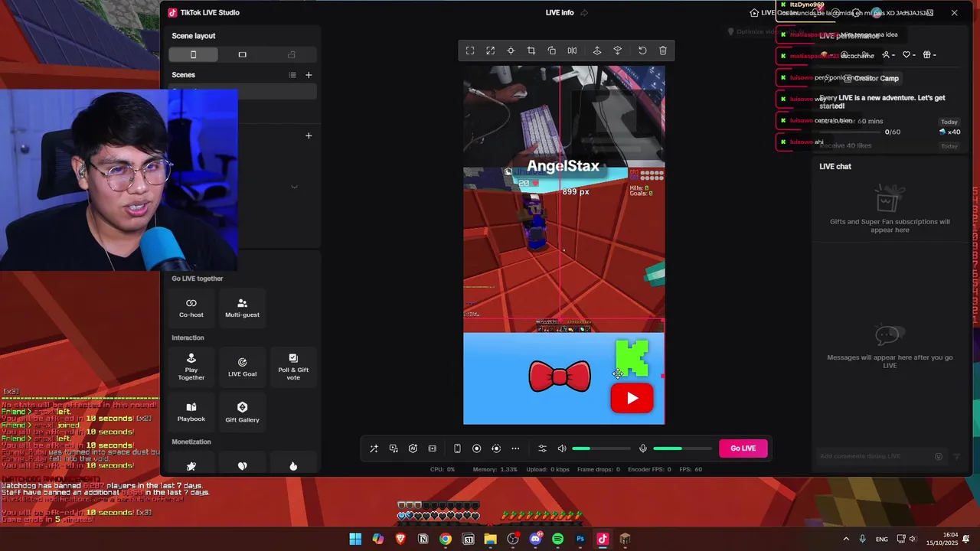
Task: Select the green Kick logo on canvas
Action: click(632, 358)
